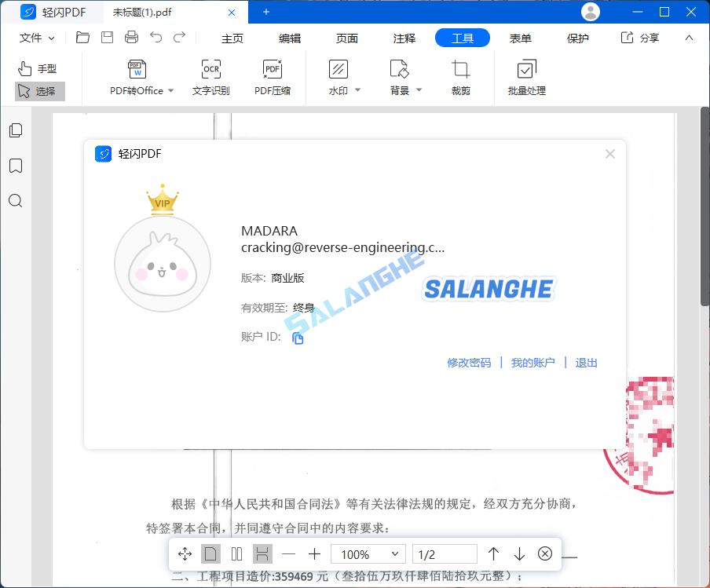Copy the account ID
This screenshot has width=710, height=588.
pos(298,338)
